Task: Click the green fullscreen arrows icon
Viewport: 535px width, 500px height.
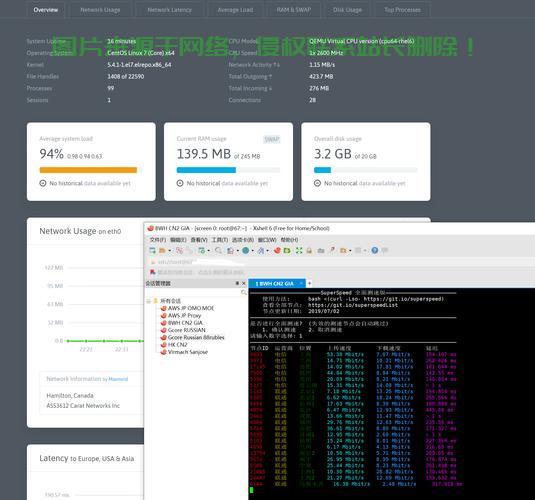Action: pyautogui.click(x=299, y=251)
